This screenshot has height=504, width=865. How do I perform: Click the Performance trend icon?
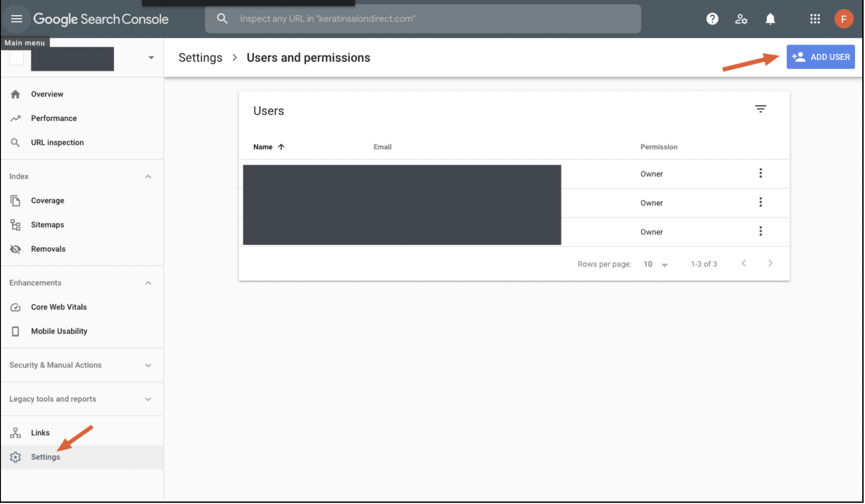15,119
